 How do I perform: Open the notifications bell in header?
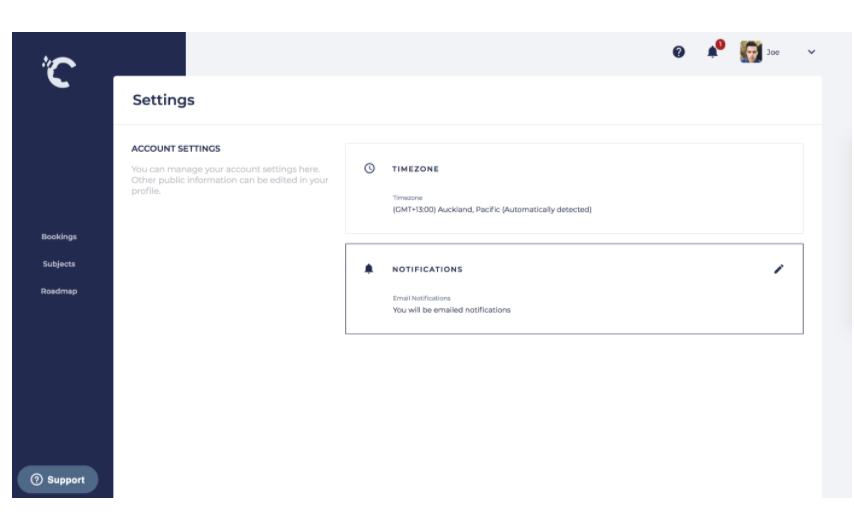coord(713,53)
